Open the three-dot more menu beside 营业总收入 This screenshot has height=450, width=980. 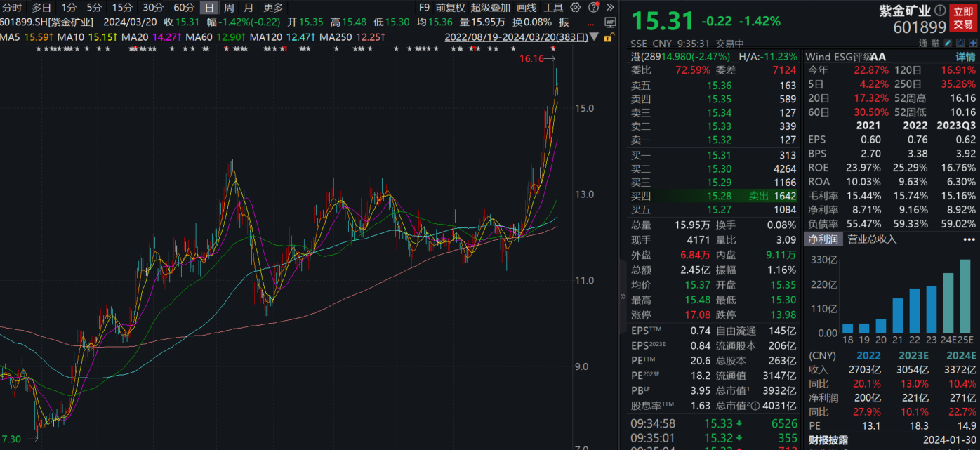[x=969, y=239]
